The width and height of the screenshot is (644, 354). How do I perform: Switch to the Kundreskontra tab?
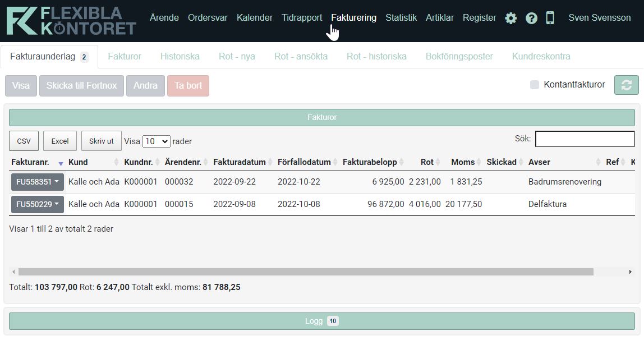[x=541, y=56]
